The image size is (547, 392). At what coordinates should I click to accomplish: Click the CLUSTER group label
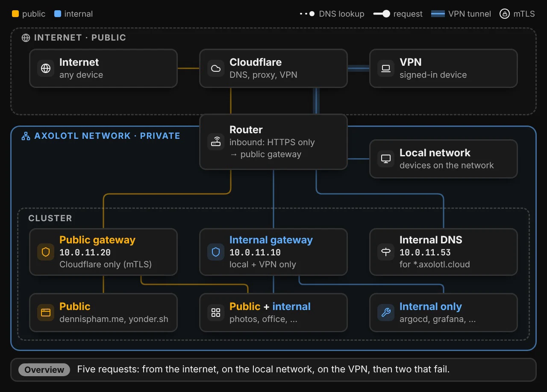click(x=50, y=218)
